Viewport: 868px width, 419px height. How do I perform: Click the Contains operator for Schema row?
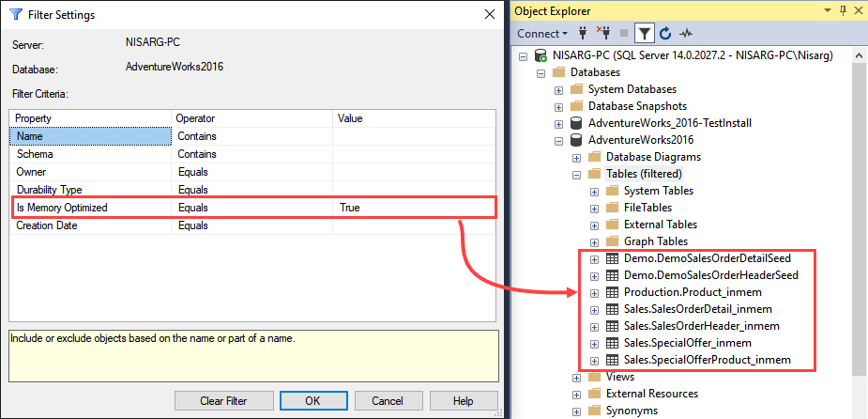251,154
